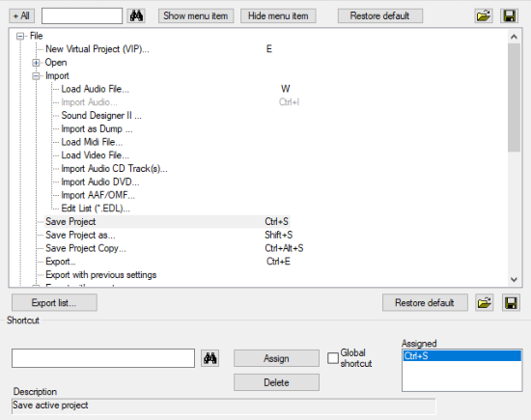Click the Hide menu item button
Screen dimensions: 531x420
click(x=278, y=15)
